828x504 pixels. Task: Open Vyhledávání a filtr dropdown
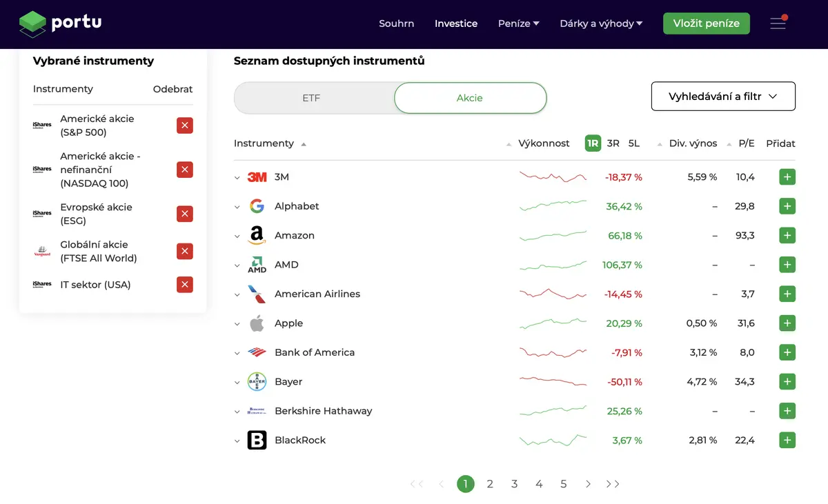point(723,97)
